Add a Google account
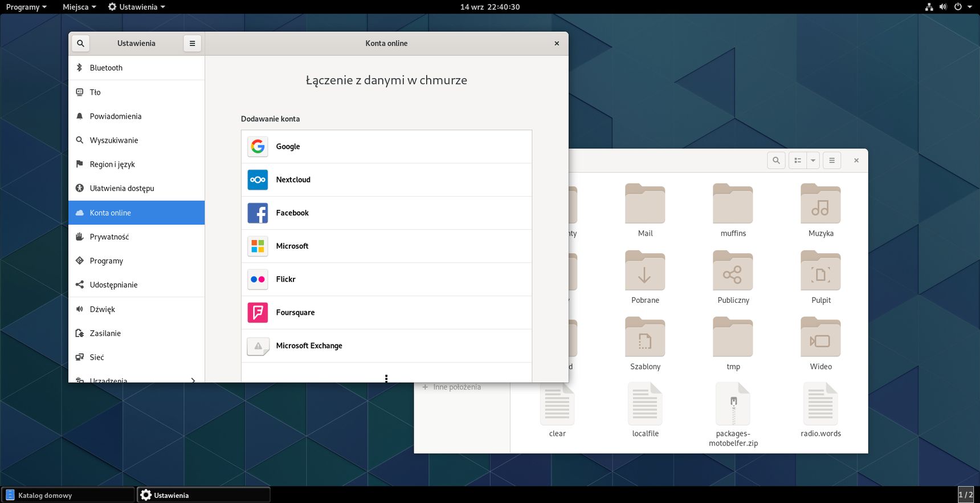The width and height of the screenshot is (980, 503). tap(386, 147)
